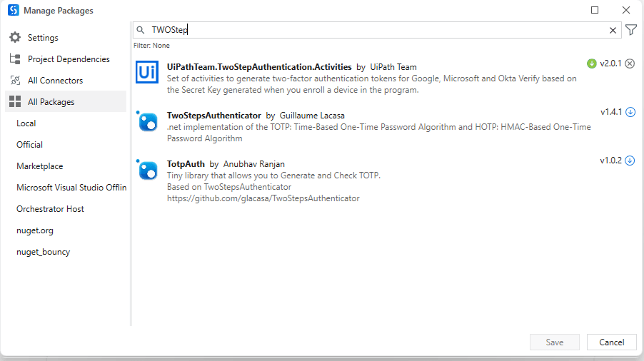
Task: Clear the search text with X icon
Action: click(x=613, y=30)
